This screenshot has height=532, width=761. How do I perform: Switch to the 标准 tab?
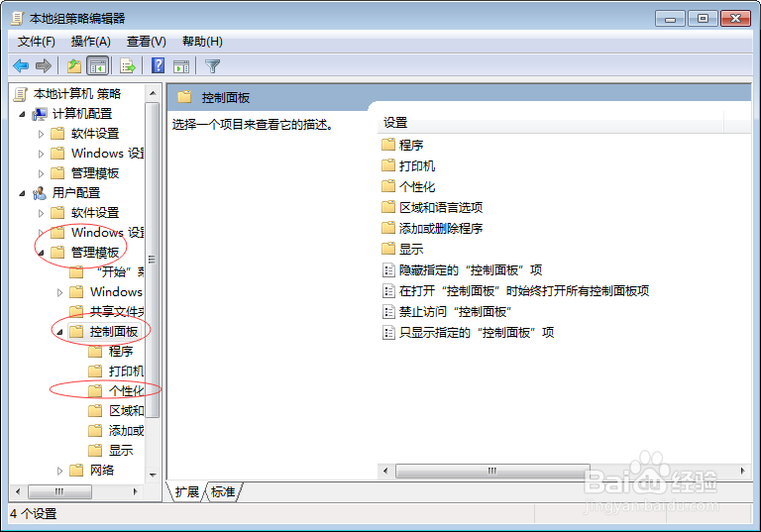223,491
